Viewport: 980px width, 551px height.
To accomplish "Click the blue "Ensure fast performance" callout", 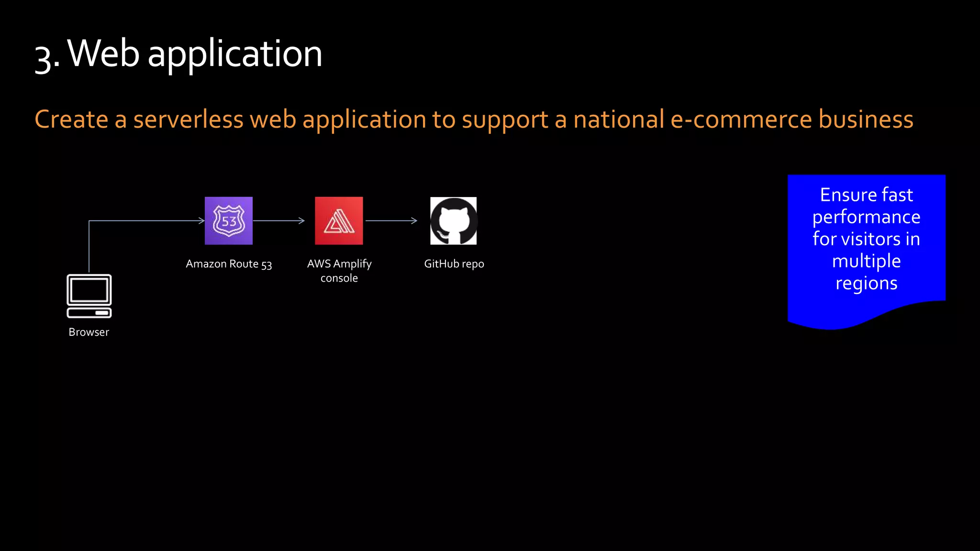I will coord(867,252).
